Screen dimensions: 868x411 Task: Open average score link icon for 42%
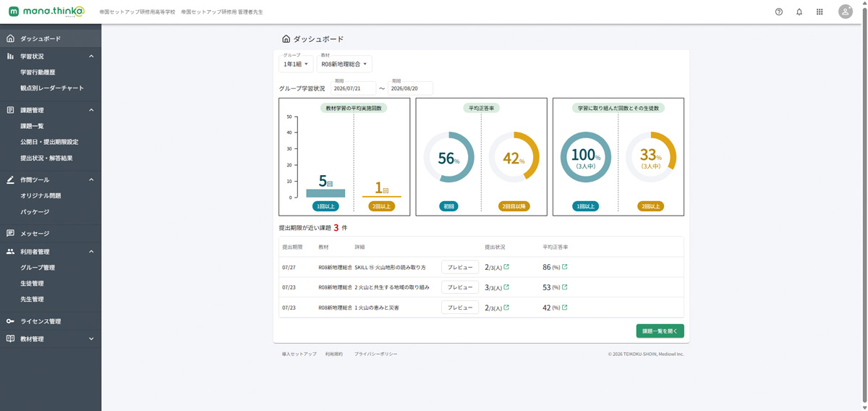[565, 308]
